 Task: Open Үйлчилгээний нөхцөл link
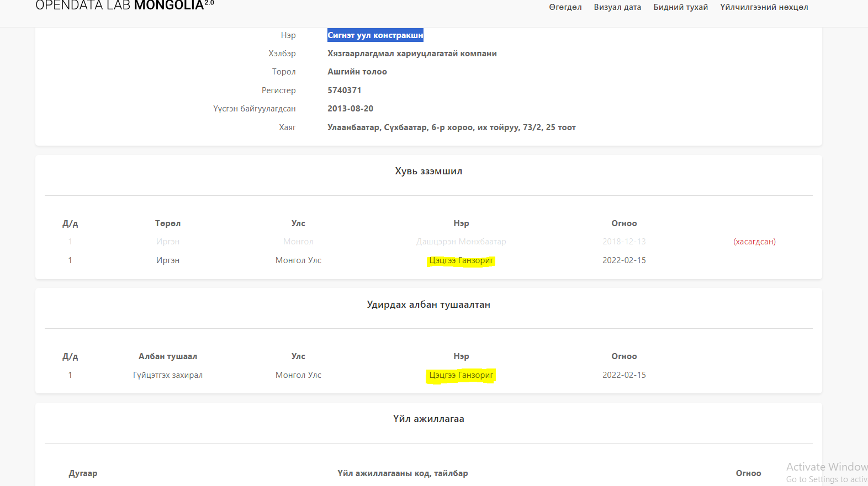(x=764, y=7)
